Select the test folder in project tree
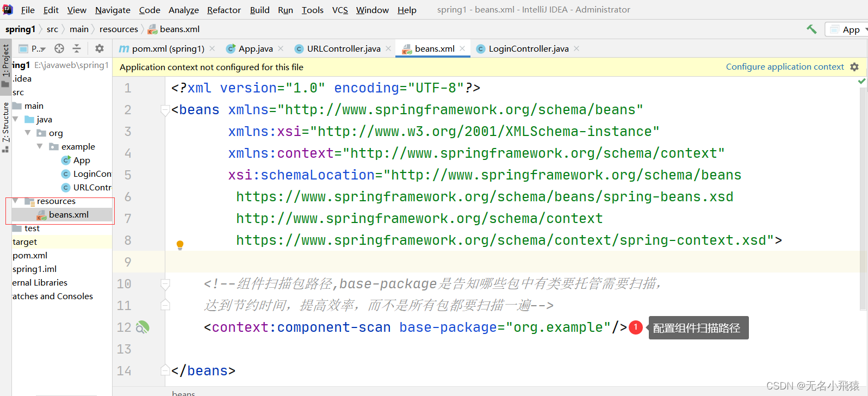The height and width of the screenshot is (396, 868). pos(26,228)
